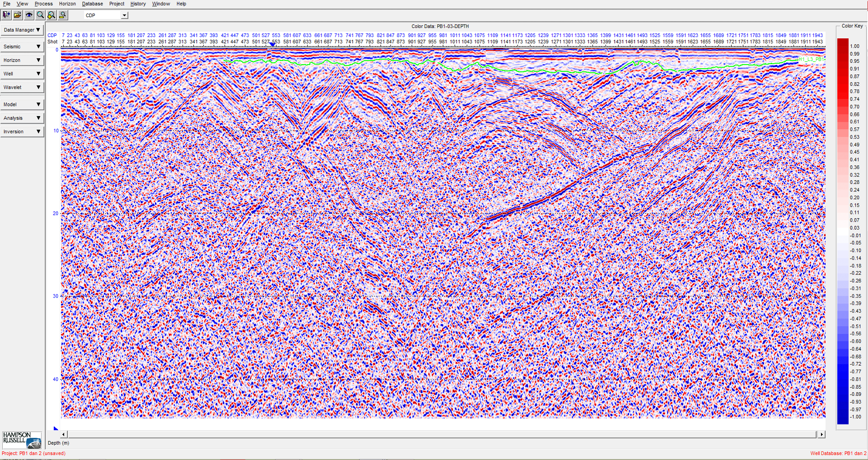Click the left arrow of horizontal scrollbar

[64, 434]
